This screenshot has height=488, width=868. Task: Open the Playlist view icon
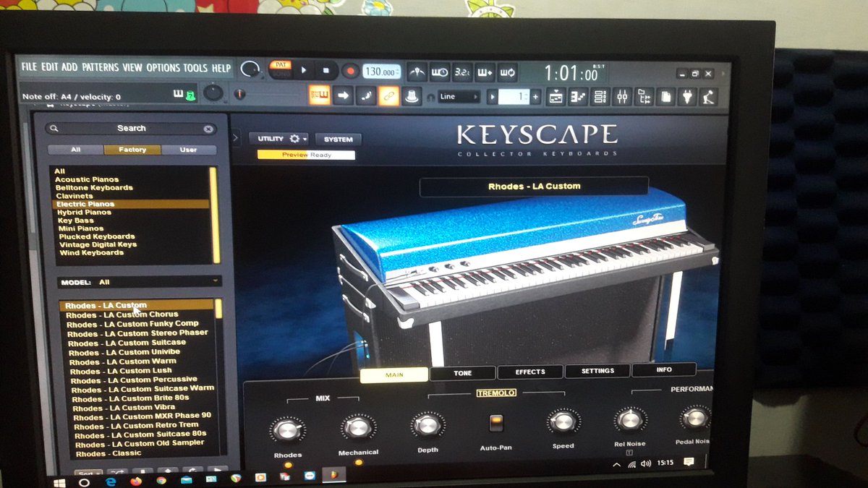click(x=556, y=96)
